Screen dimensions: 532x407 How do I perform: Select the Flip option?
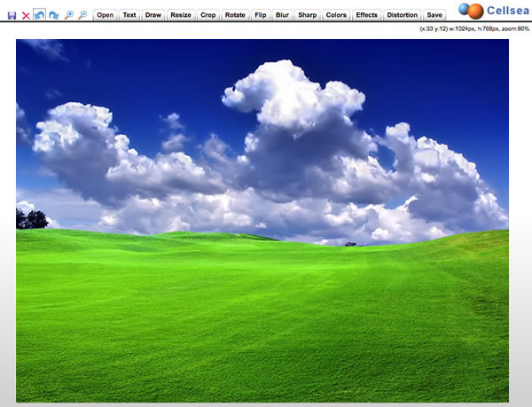click(260, 15)
